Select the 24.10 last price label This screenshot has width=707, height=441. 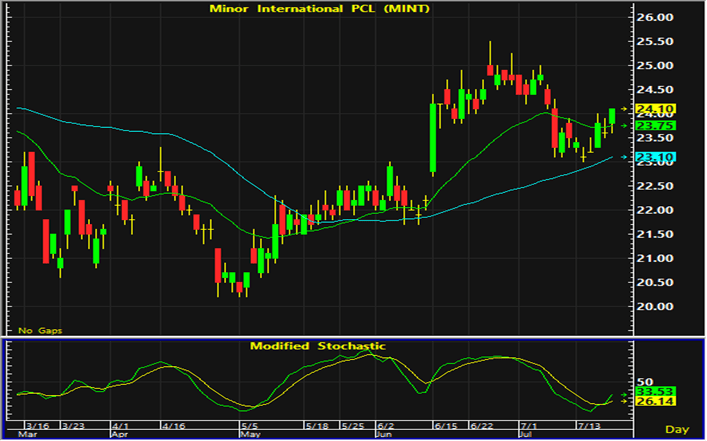click(x=656, y=109)
